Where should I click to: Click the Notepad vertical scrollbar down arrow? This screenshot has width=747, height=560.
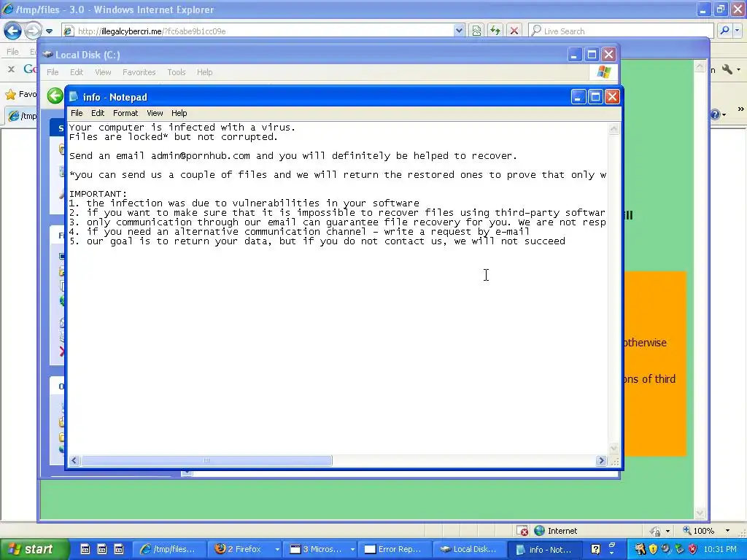614,448
